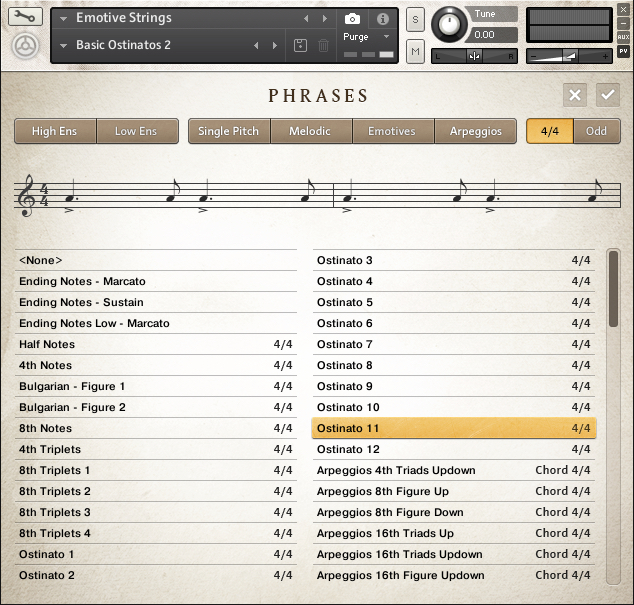Click the circular instrument logo icon
Image resolution: width=634 pixels, height=605 pixels.
click(25, 46)
